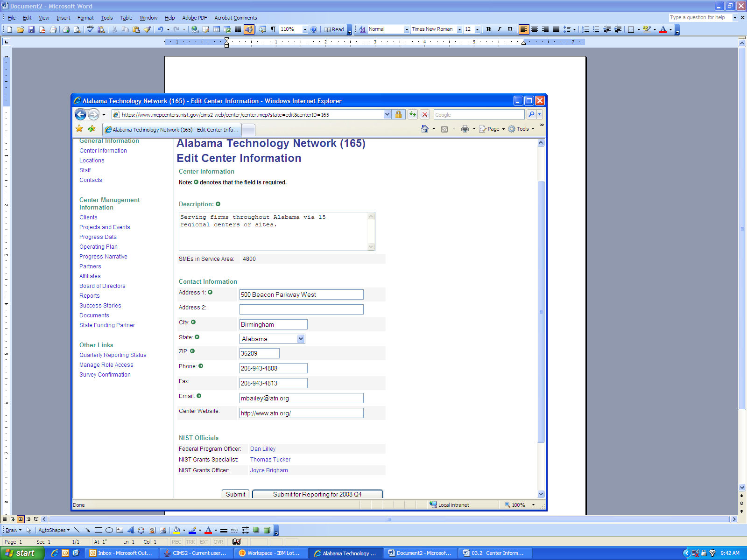Open the Format menu in Word
The width and height of the screenshot is (747, 560).
[85, 18]
